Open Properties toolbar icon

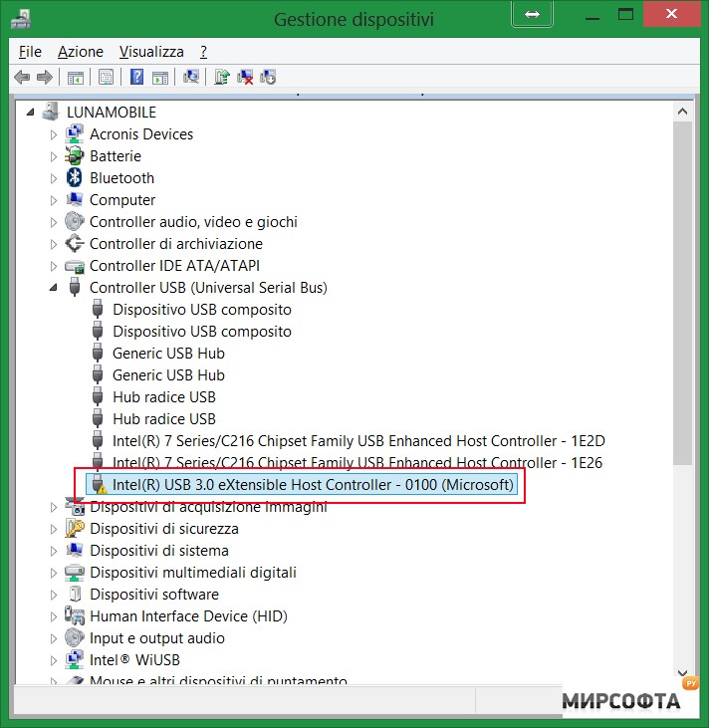click(106, 77)
